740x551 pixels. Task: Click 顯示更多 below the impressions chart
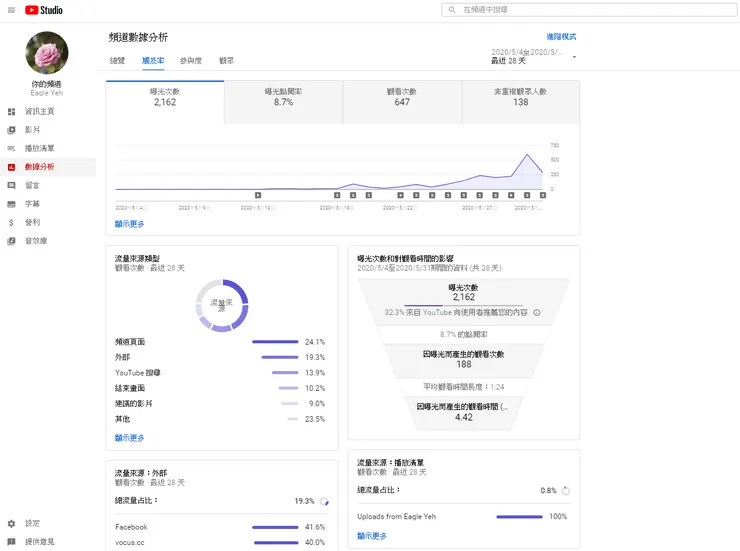(129, 224)
